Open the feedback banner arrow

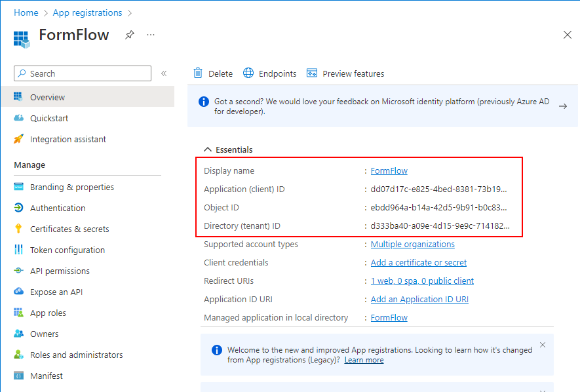click(562, 106)
